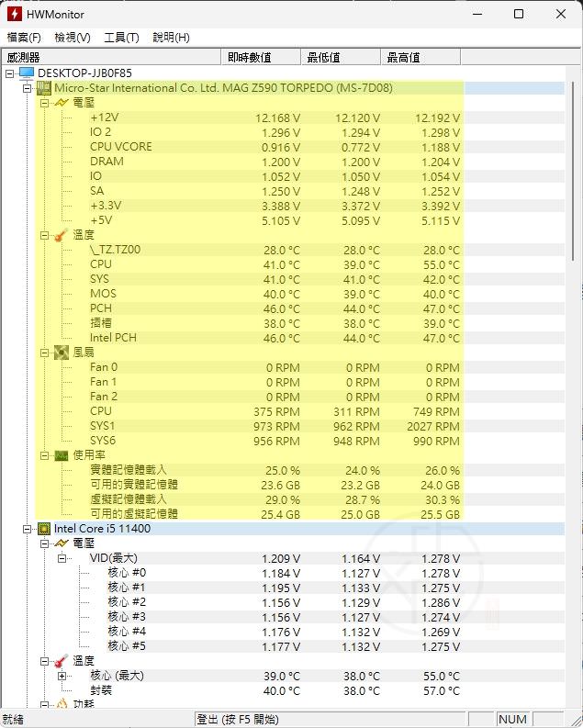Collapse the CPU 電壓 section
This screenshot has width=583, height=728.
tap(45, 543)
